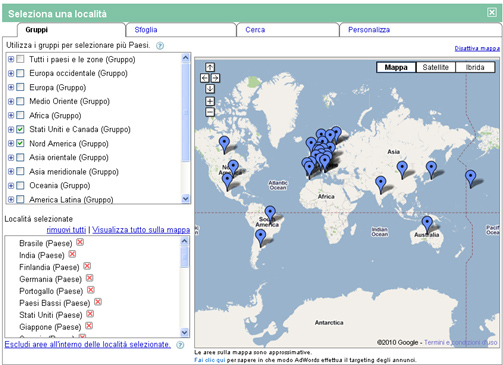Check Tutti i paesi e le zone group
The image size is (503, 365).
click(20, 59)
